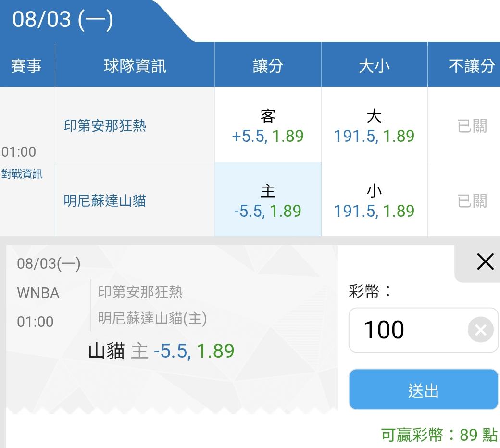Close the bet slip with X icon
Image resolution: width=500 pixels, height=448 pixels.
point(485,261)
